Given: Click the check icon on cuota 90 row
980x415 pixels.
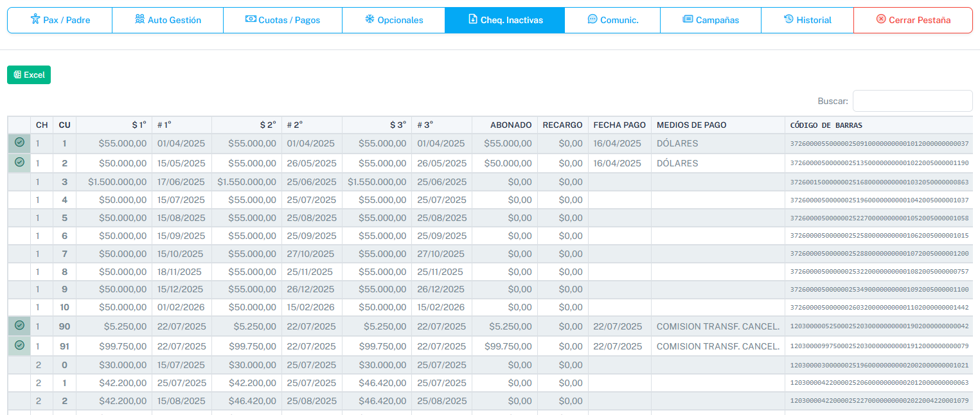Looking at the screenshot, I should coord(19,325).
